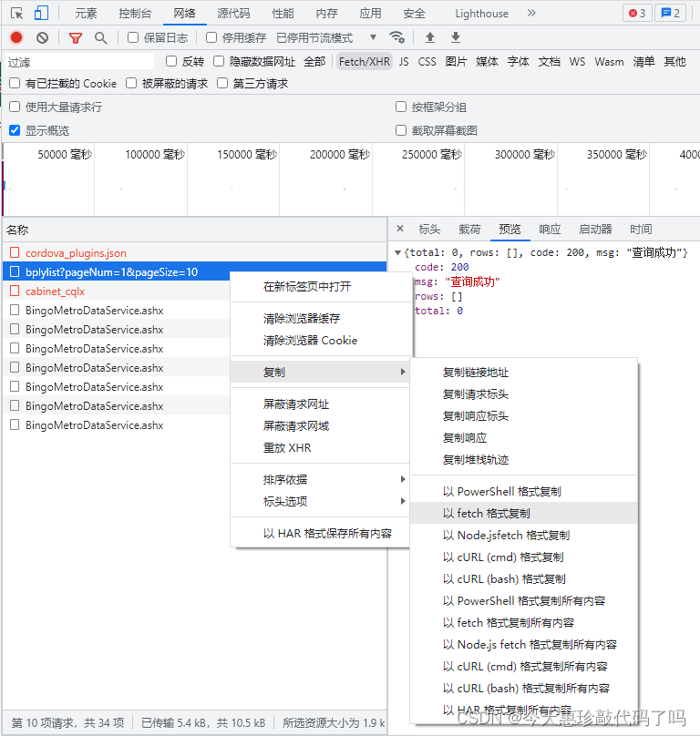Enable 截取屏幕截图 checkbox

pos(401,130)
